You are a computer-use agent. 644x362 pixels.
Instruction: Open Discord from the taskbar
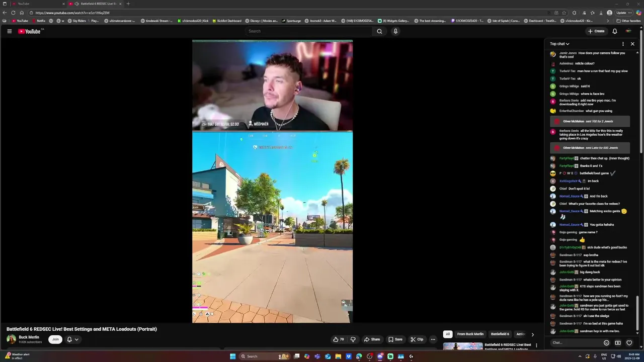click(x=380, y=356)
